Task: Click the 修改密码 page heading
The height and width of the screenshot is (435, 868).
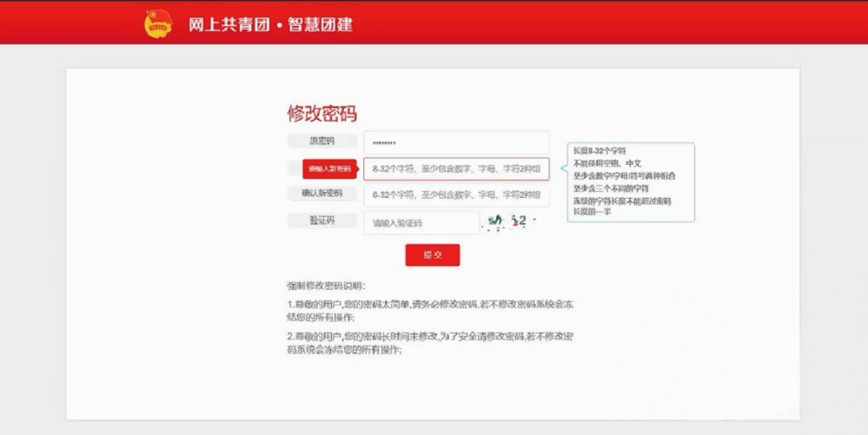Action: click(x=321, y=113)
